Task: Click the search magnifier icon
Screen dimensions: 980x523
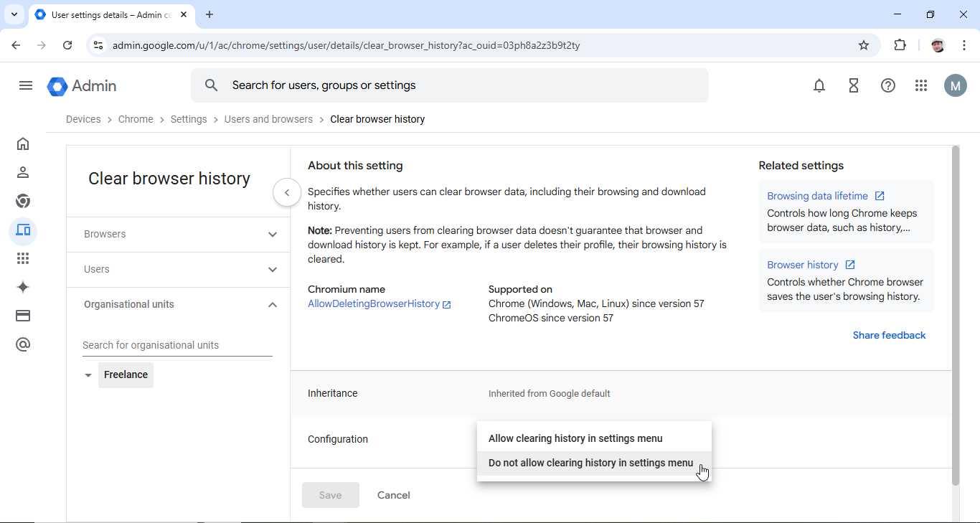Action: tap(211, 85)
